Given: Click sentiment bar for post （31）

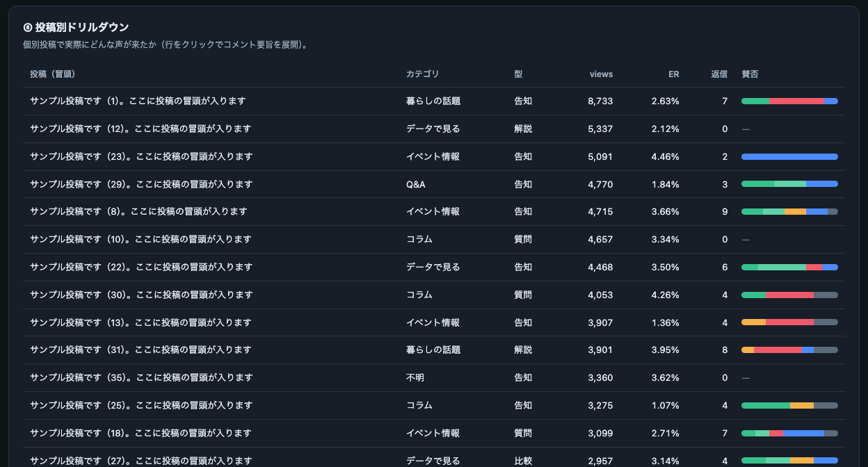Looking at the screenshot, I should tap(789, 350).
